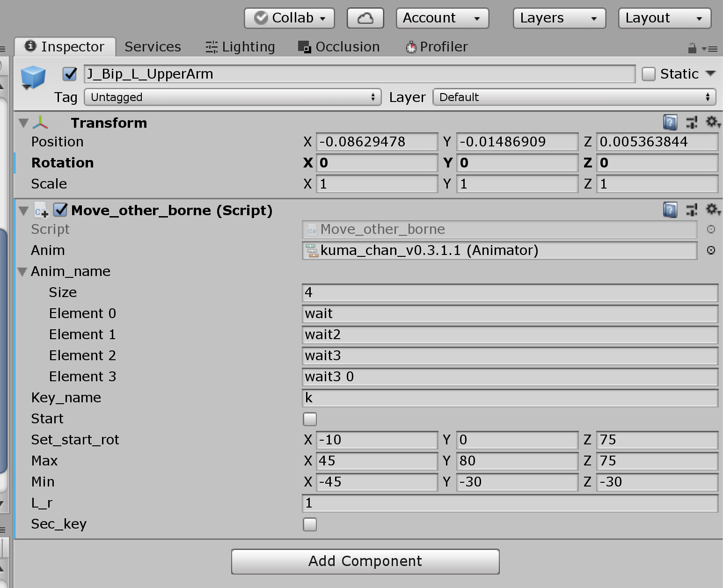
Task: Click the Set_start_rot X field
Action: pyautogui.click(x=377, y=440)
